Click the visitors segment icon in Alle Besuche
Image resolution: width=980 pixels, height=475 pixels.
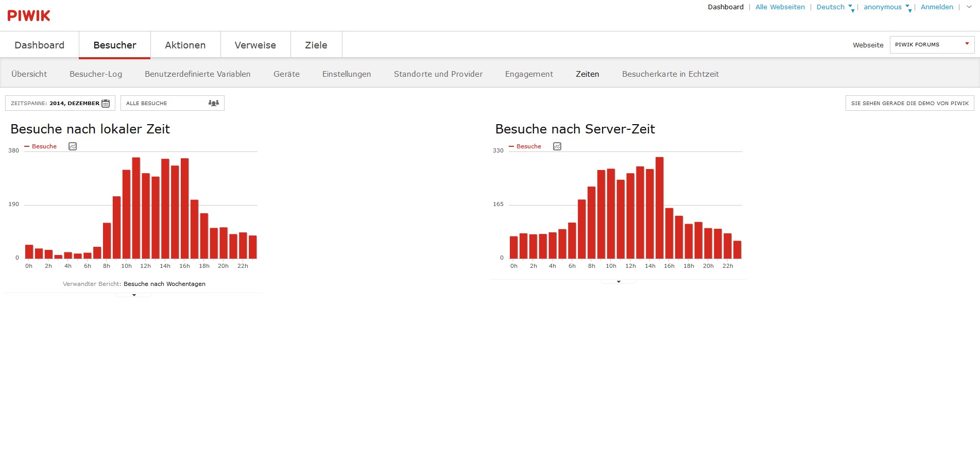click(x=214, y=103)
